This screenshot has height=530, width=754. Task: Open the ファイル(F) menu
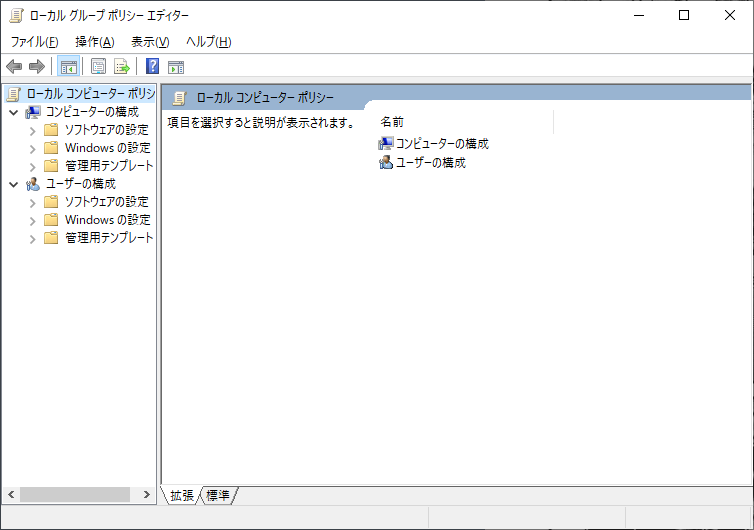tap(34, 42)
